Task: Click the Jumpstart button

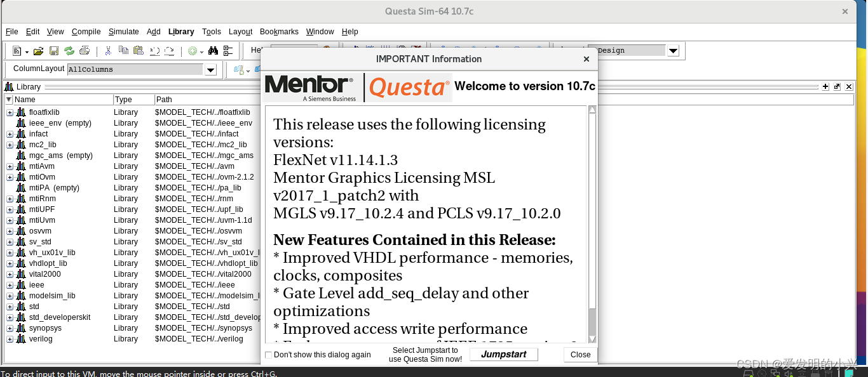Action: (x=504, y=355)
